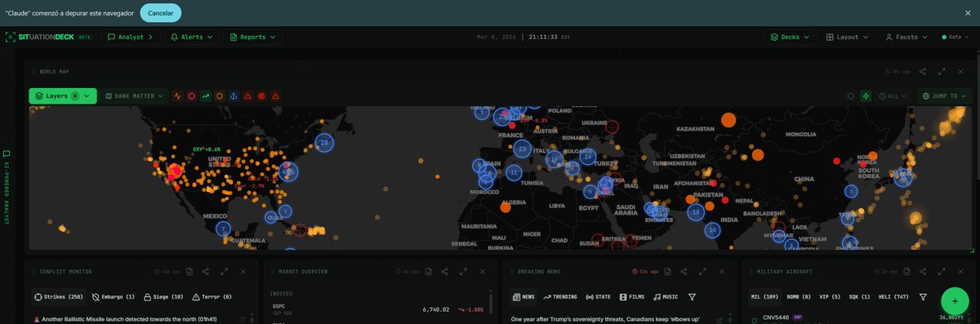The width and height of the screenshot is (980, 324).
Task: Click the cluster marker labeled 28
Action: click(324, 143)
